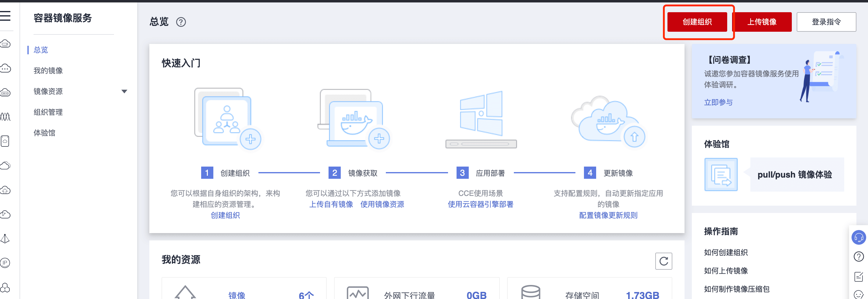
Task: Follow the 使用云容器引擎部署 link
Action: tap(480, 204)
